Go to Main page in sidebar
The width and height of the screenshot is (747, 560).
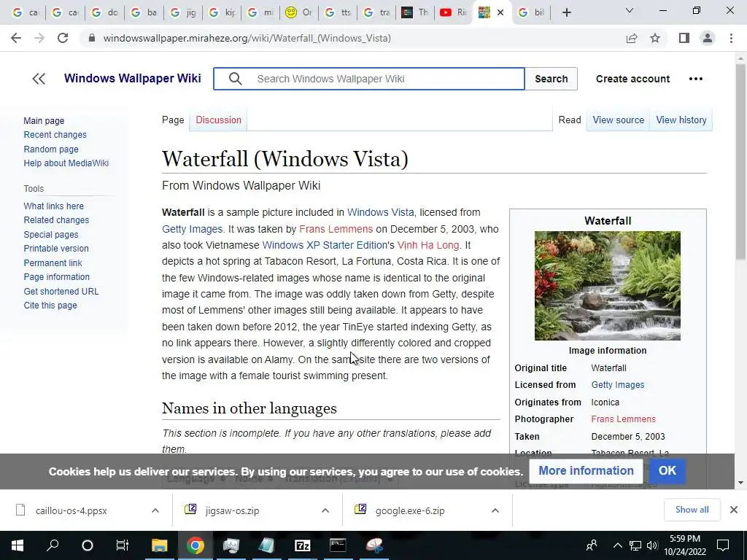click(x=44, y=121)
